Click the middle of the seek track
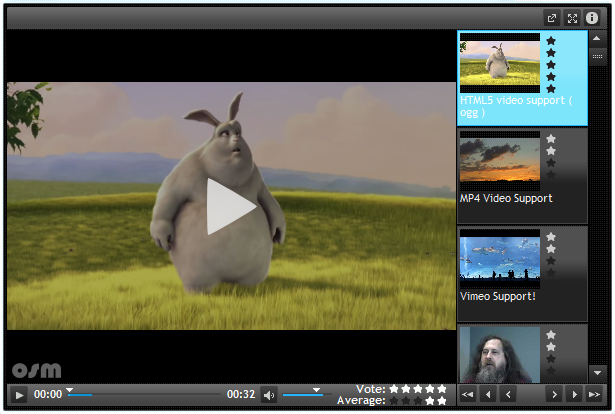615x414 pixels. (x=144, y=394)
